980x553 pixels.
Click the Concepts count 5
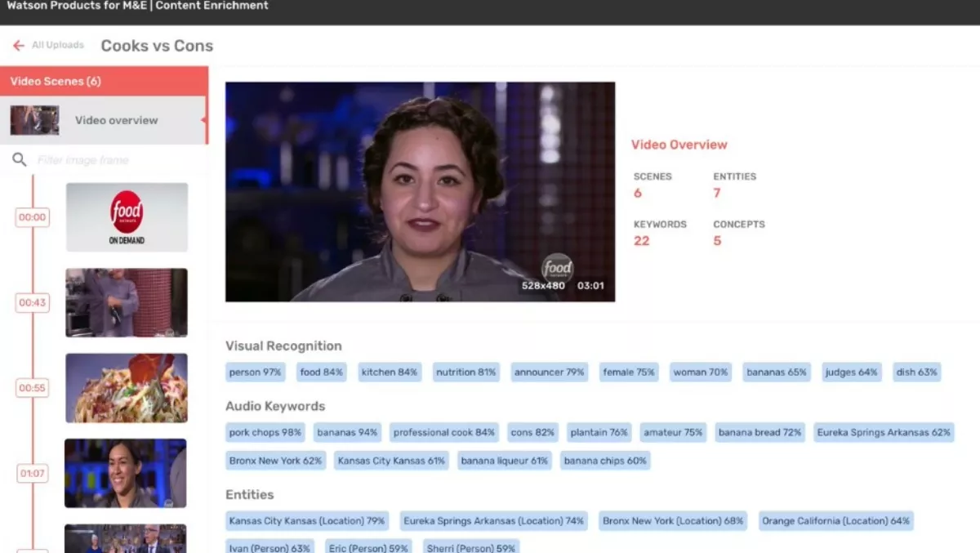pyautogui.click(x=717, y=241)
